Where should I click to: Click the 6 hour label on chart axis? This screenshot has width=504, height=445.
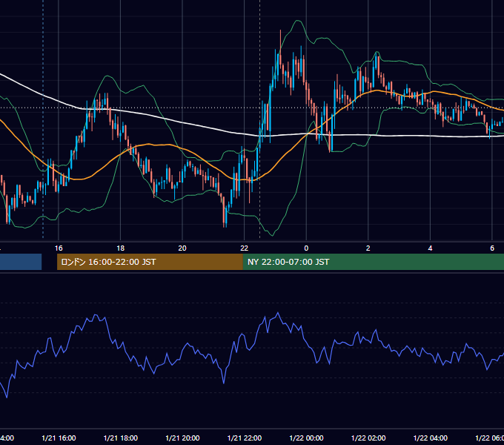point(492,248)
